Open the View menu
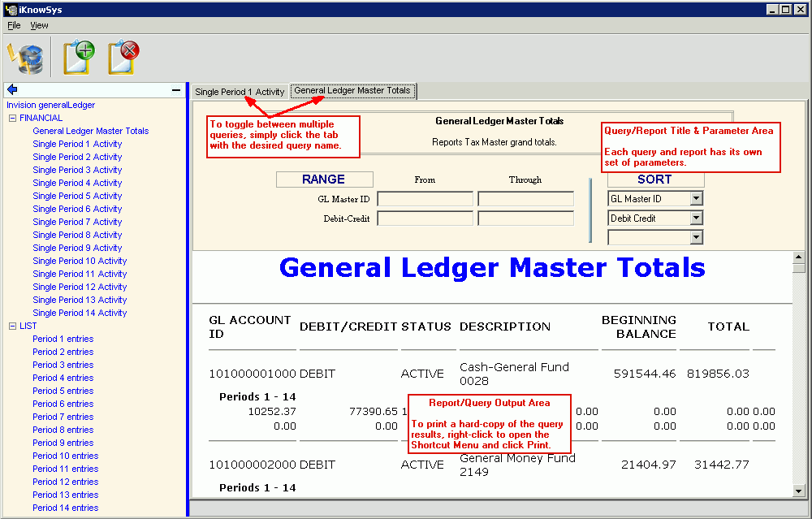Image resolution: width=812 pixels, height=519 pixels. [39, 25]
